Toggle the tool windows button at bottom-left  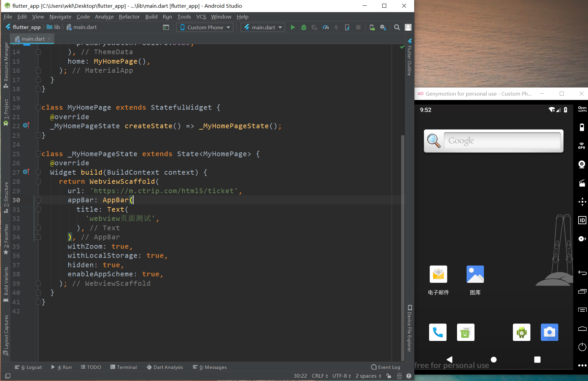(x=8, y=376)
